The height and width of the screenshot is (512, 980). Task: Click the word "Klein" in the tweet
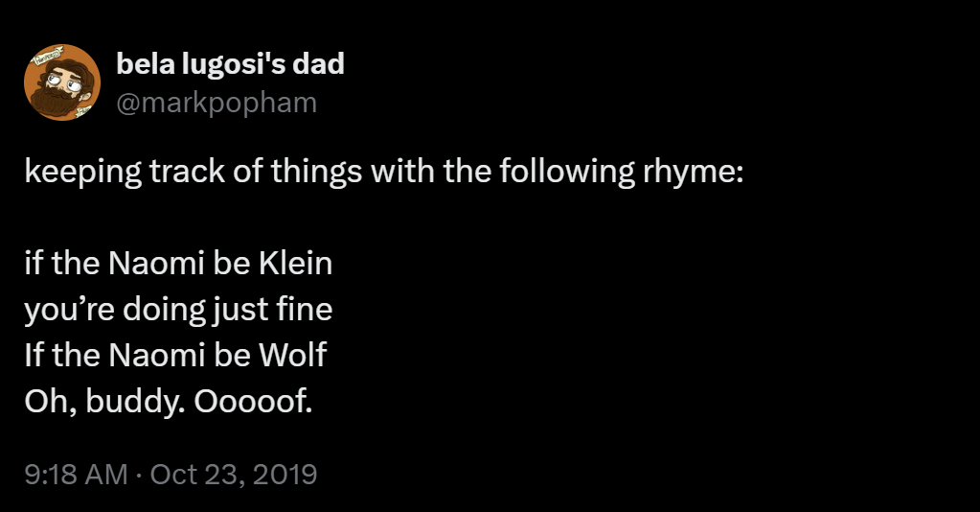pos(296,264)
